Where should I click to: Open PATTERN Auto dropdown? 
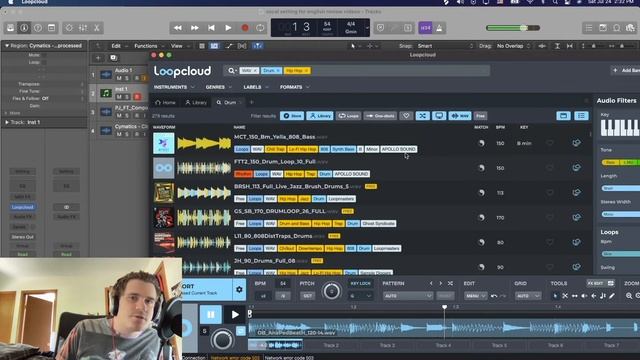[407, 296]
